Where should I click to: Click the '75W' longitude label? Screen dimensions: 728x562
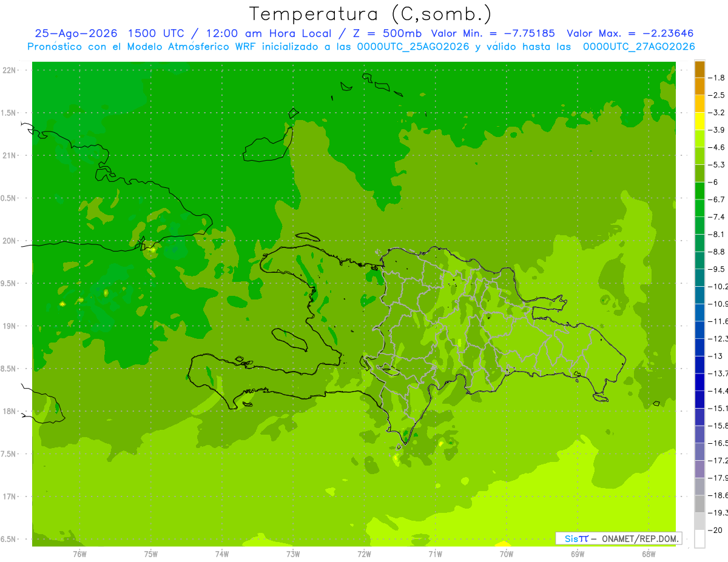click(x=150, y=554)
